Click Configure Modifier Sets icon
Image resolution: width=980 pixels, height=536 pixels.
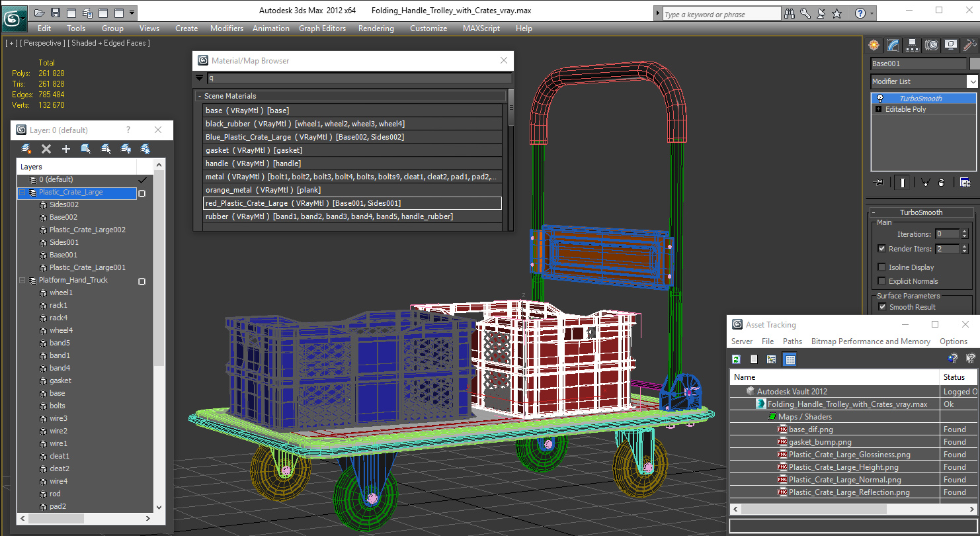pyautogui.click(x=965, y=182)
